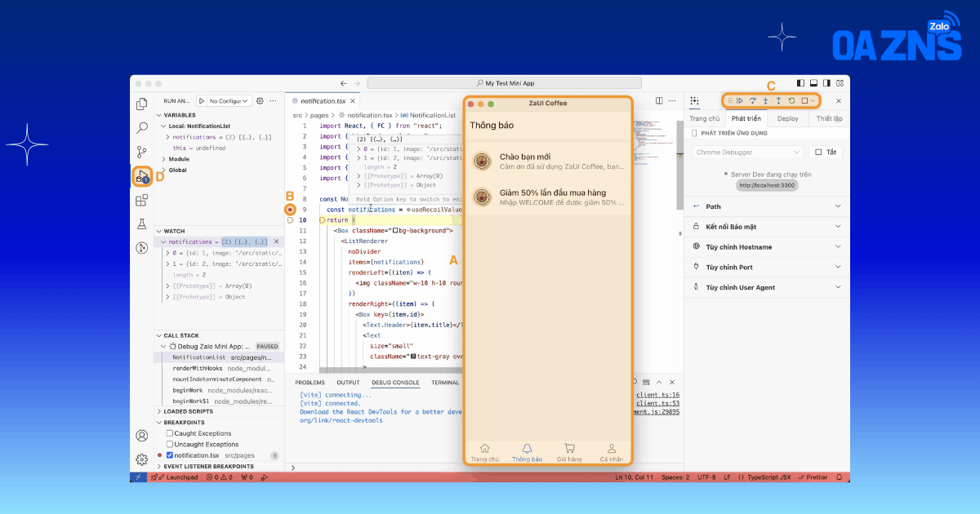Switch to the Deploy tab
This screenshot has width=980, height=514.
tap(788, 118)
